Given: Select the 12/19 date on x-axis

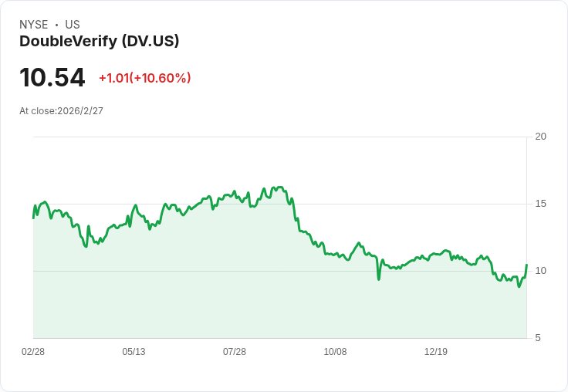Looking at the screenshot, I should pyautogui.click(x=436, y=352).
